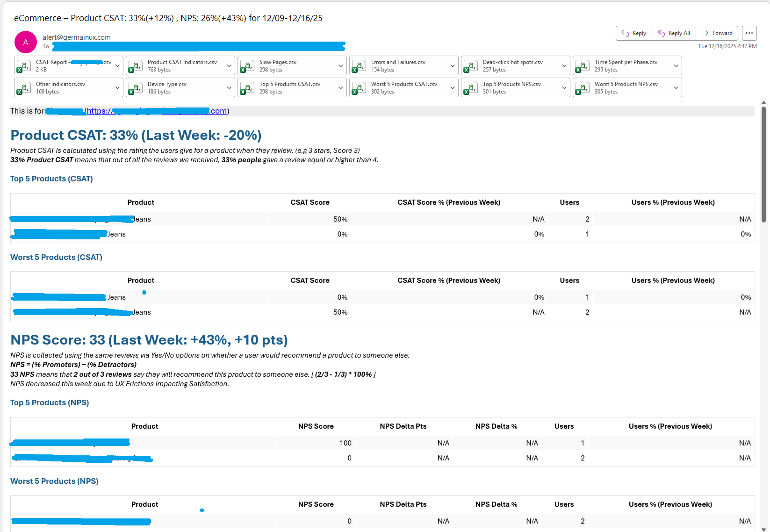Expand dropdown for Product CSAT indicators.csv

tap(229, 66)
